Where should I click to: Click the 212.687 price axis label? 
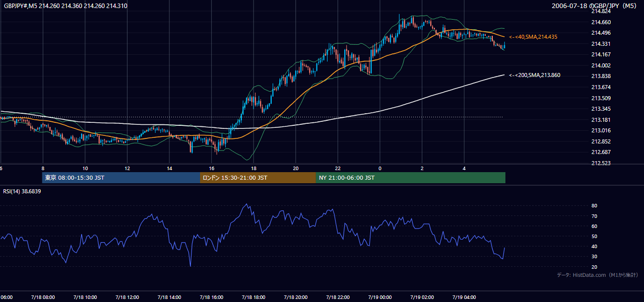pyautogui.click(x=601, y=152)
